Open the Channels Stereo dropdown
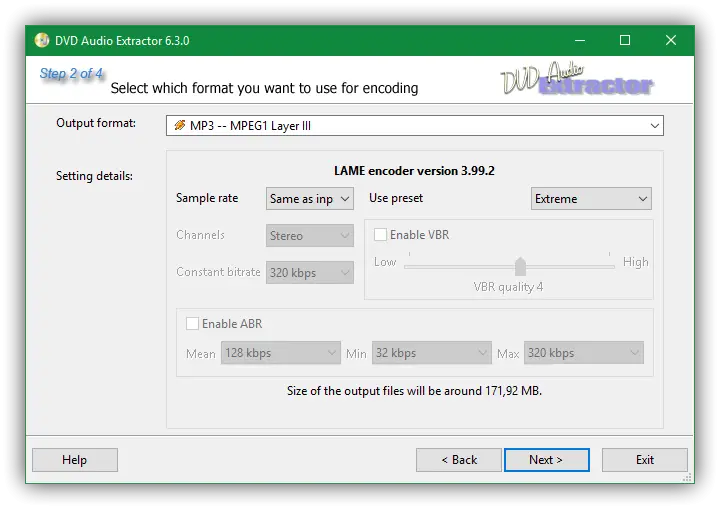The image size is (720, 509). pos(309,236)
